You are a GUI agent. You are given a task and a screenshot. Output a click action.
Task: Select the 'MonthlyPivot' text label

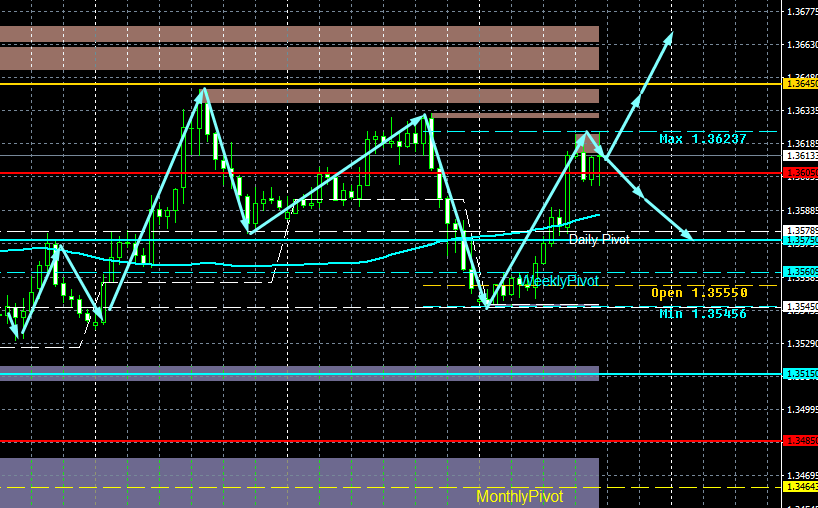pos(520,496)
